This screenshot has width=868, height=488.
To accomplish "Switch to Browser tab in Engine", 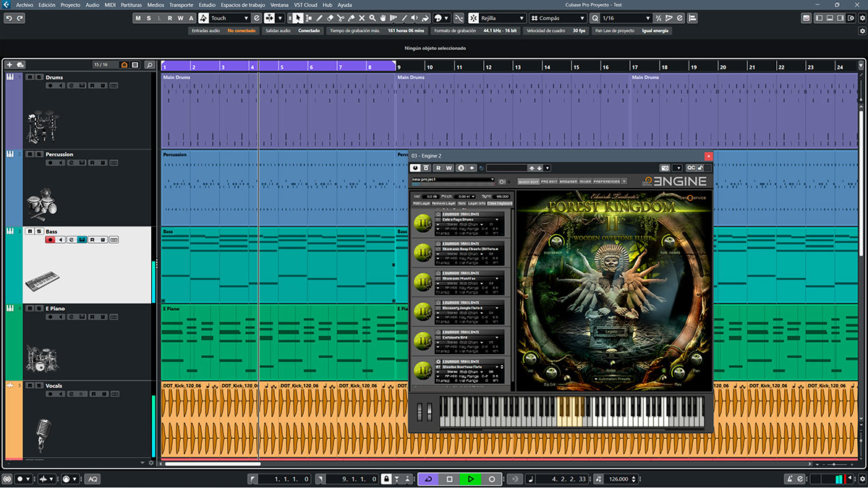I will (569, 181).
